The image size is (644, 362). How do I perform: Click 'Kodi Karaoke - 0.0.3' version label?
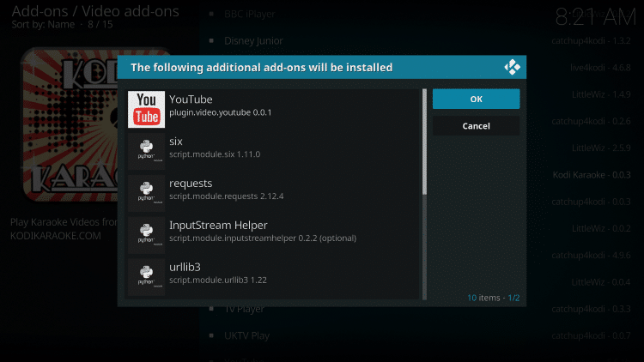(x=592, y=175)
